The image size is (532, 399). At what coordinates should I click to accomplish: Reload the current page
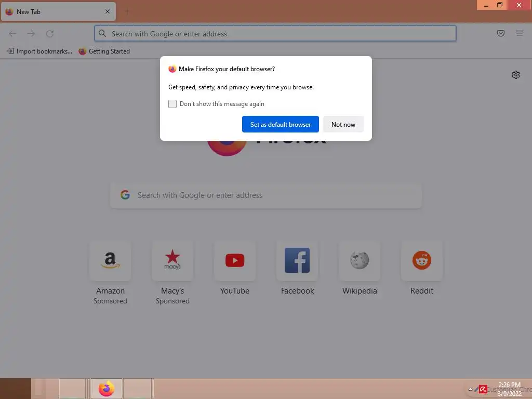click(50, 34)
